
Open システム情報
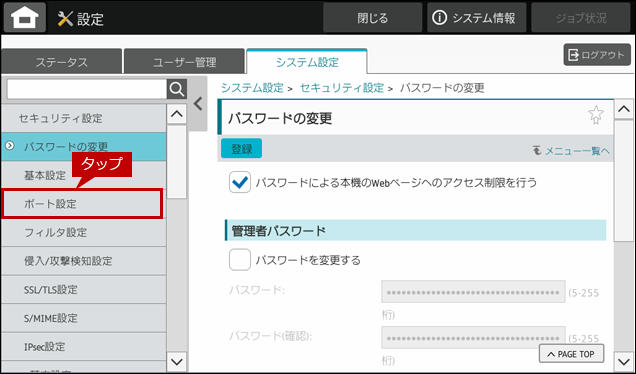pos(477,18)
